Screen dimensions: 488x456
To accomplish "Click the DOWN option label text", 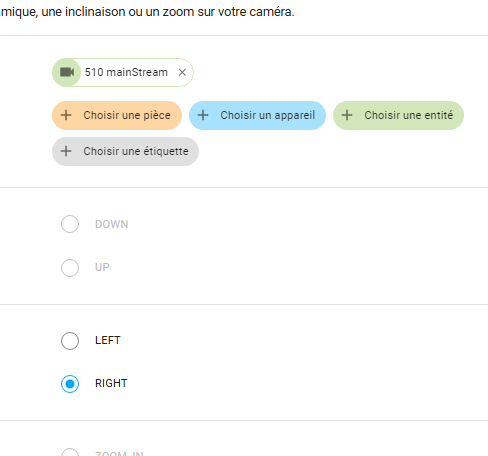I will click(x=112, y=224).
